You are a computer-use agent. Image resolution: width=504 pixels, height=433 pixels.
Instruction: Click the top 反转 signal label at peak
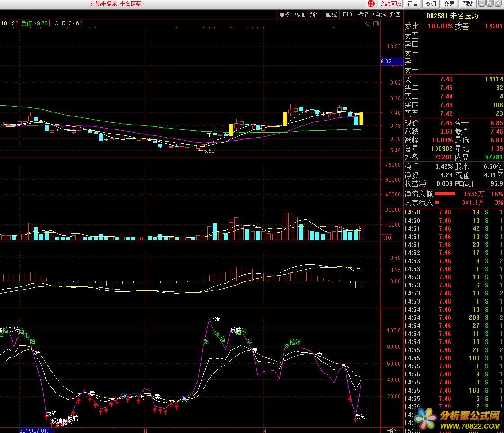coord(214,319)
